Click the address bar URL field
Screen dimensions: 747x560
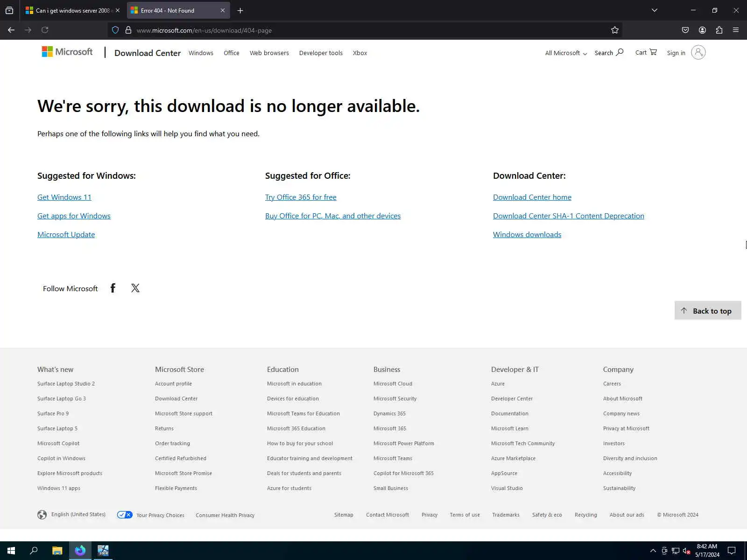(x=364, y=30)
